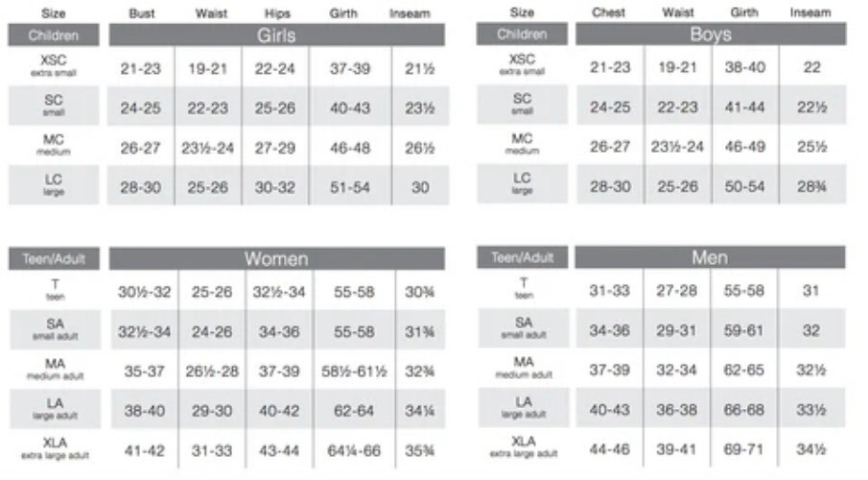This screenshot has width=868, height=480.
Task: Select Men's XLA girth 69-71 cell
Action: (744, 448)
